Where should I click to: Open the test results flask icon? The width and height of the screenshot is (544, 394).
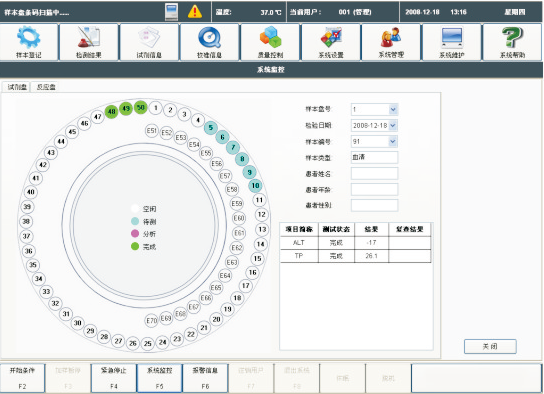tap(89, 42)
